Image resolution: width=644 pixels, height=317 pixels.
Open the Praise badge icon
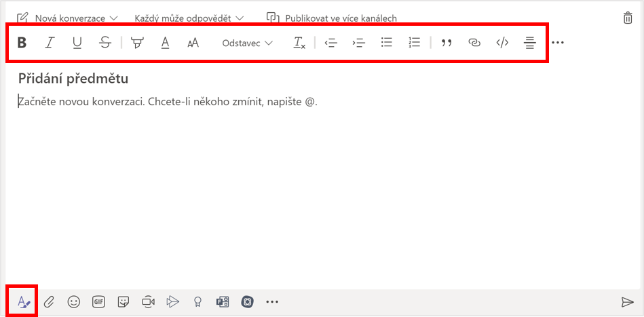197,302
